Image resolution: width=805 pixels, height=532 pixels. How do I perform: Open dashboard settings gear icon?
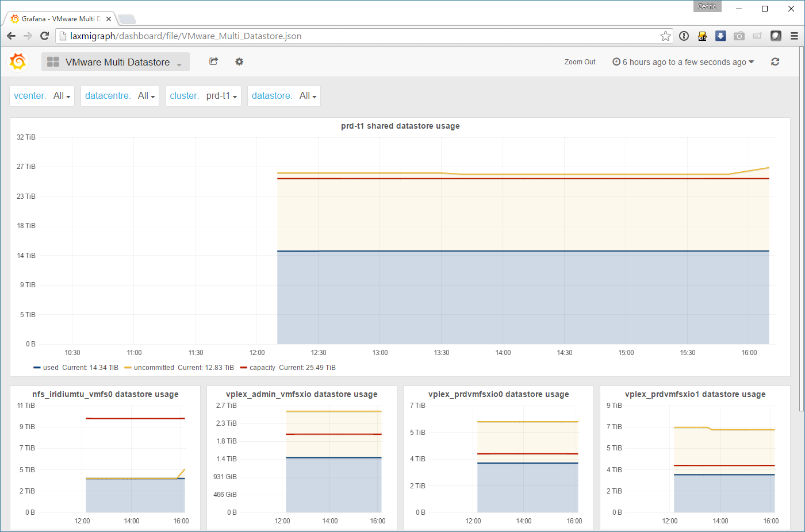tap(239, 61)
